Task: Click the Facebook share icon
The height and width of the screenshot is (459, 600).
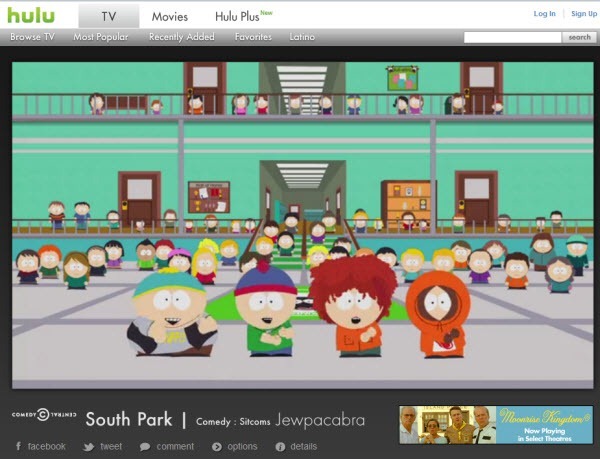Action: (x=18, y=446)
